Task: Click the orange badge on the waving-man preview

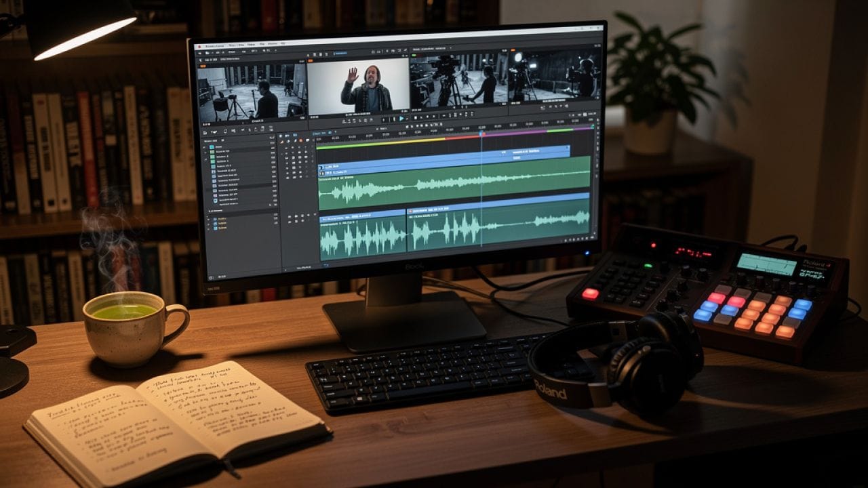Action: click(x=310, y=61)
